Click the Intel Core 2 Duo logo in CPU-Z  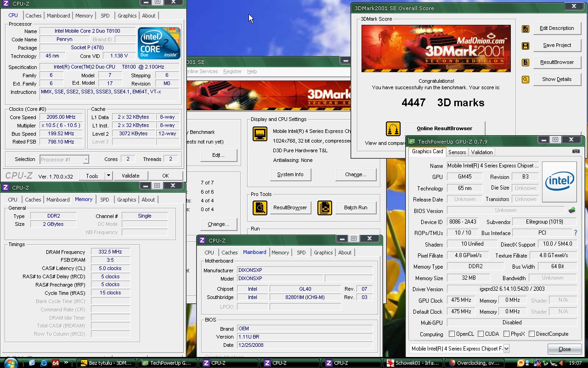(x=159, y=43)
